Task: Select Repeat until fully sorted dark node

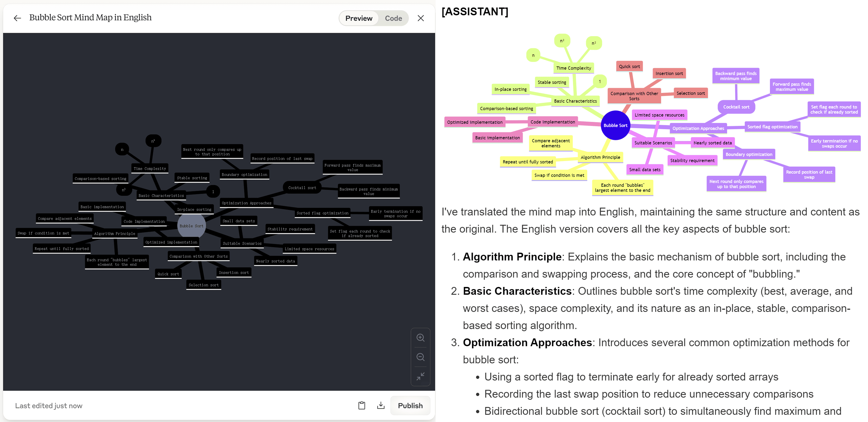Action: pyautogui.click(x=62, y=249)
